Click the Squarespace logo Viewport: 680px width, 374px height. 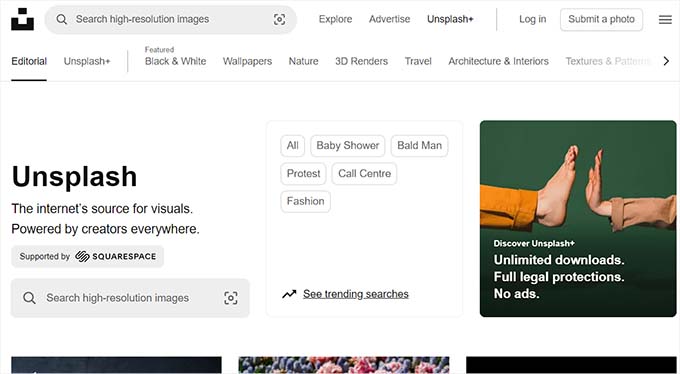pos(115,256)
